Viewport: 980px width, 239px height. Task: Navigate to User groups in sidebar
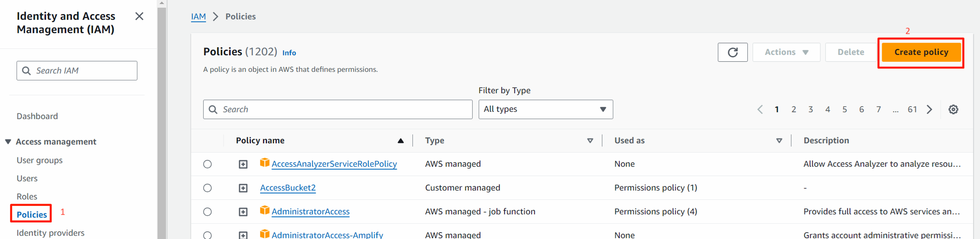[40, 160]
